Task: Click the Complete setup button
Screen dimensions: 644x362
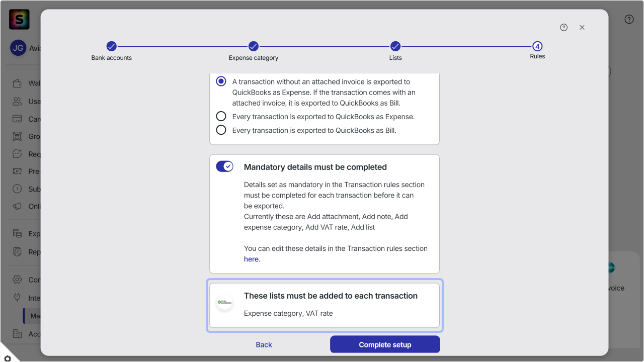Action: (385, 345)
